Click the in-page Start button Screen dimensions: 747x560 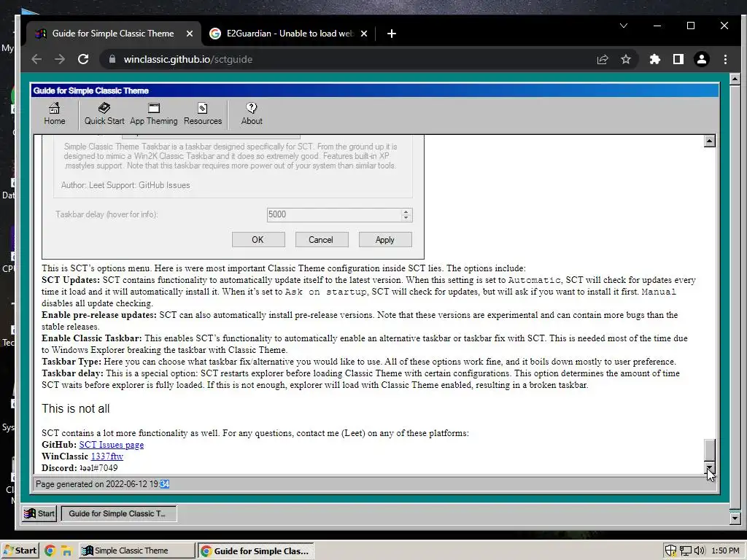[x=40, y=513]
